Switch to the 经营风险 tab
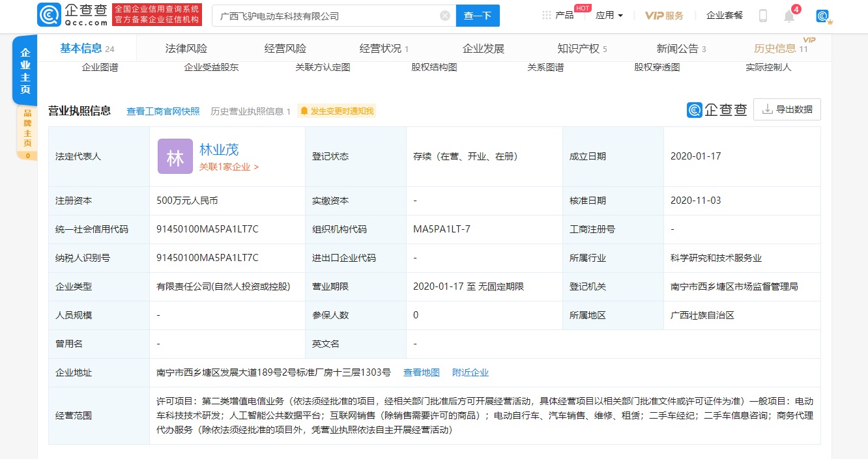Screen dimensions: 868x459 285,48
